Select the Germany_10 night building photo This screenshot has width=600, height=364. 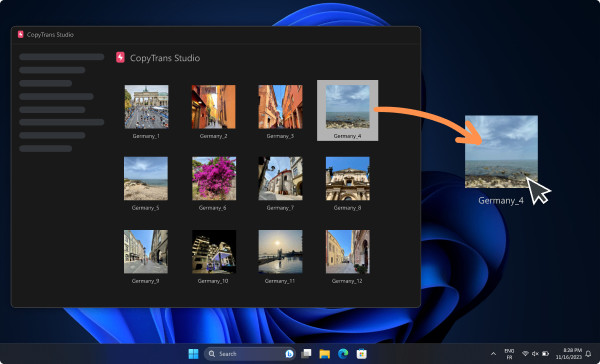214,251
